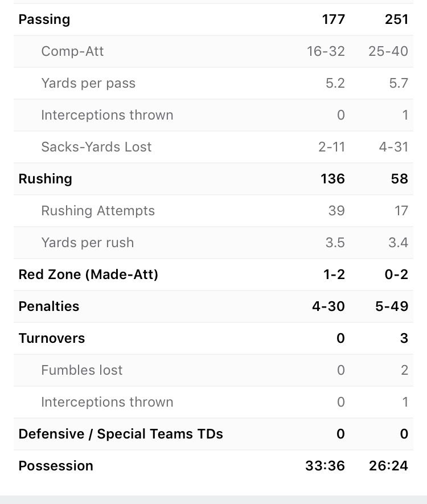Click the Turnovers section header
The height and width of the screenshot is (504, 427).
click(x=52, y=338)
